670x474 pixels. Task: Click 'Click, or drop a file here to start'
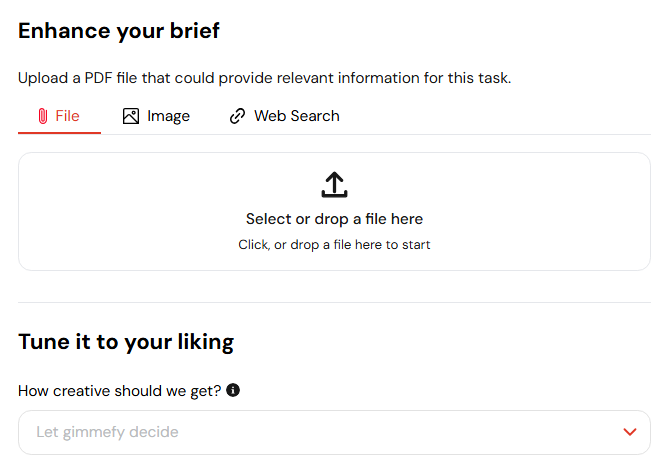[x=334, y=244]
